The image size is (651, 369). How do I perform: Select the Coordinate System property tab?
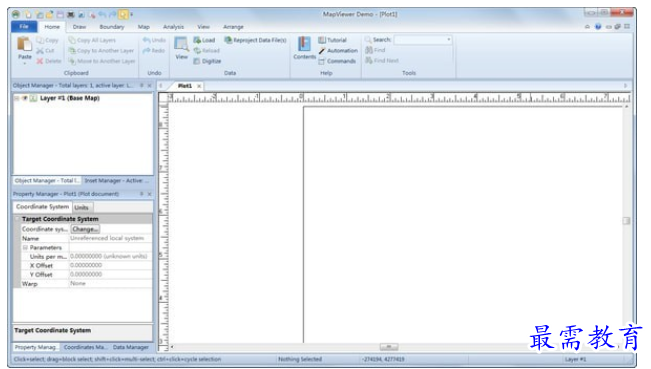pos(42,207)
